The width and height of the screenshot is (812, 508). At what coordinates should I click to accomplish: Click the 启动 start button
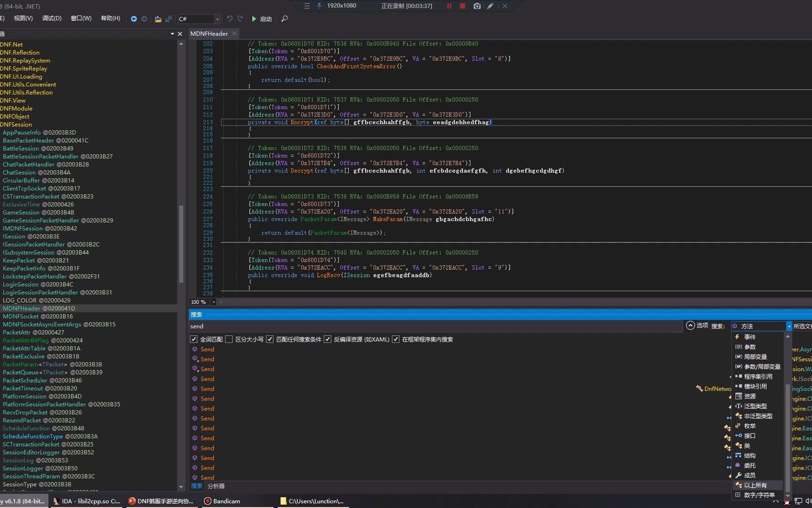[262, 19]
